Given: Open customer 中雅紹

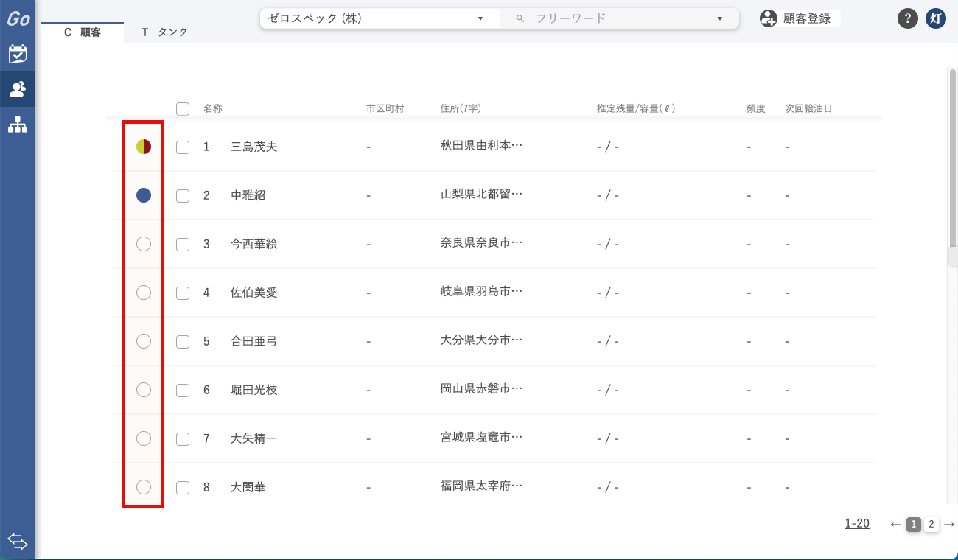Looking at the screenshot, I should (x=248, y=195).
